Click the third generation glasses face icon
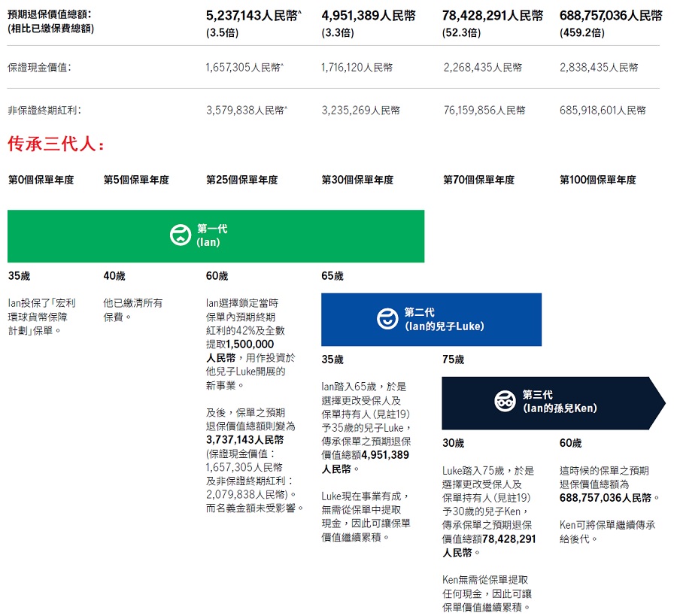 [x=505, y=402]
